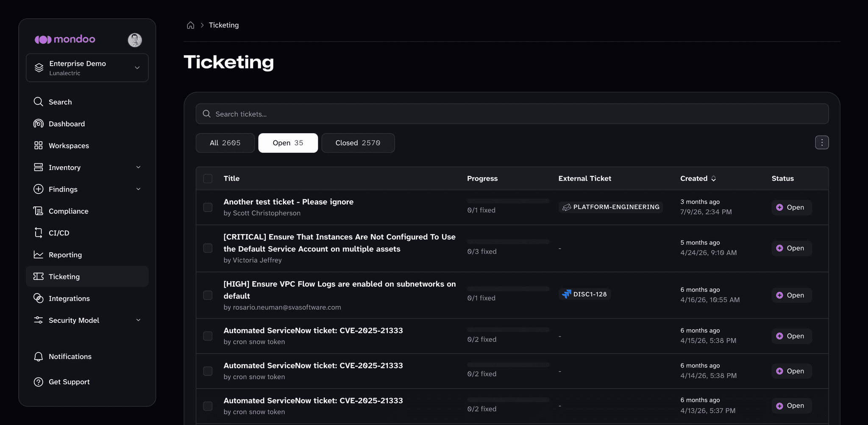This screenshot has width=868, height=425.
Task: Open Reporting from the sidebar
Action: point(87,254)
